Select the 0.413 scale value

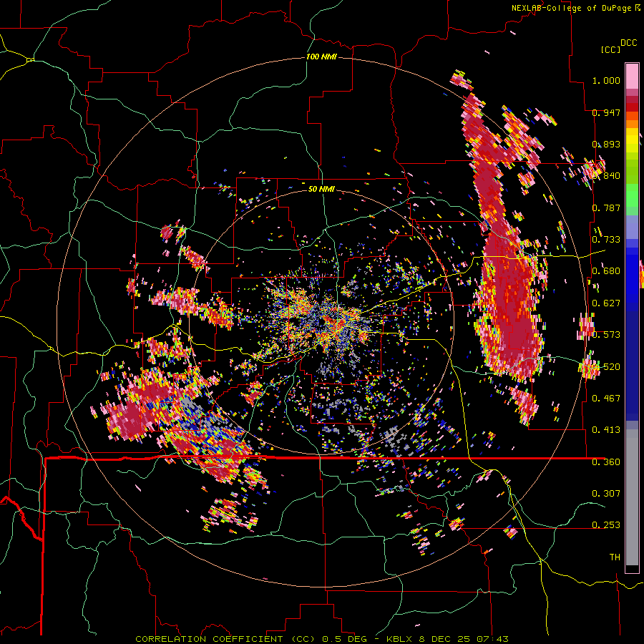click(x=606, y=430)
